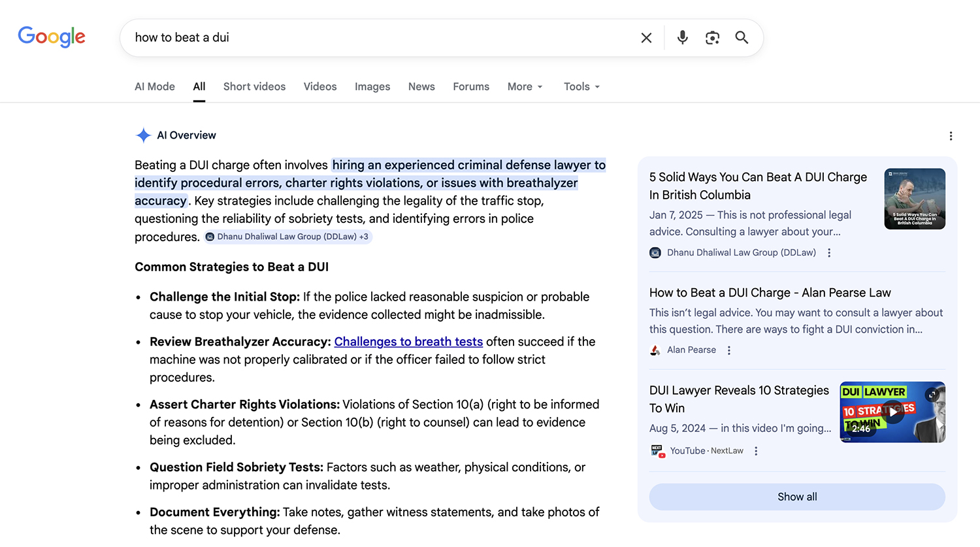Open the Forums results tab
This screenshot has width=980, height=547.
[471, 86]
